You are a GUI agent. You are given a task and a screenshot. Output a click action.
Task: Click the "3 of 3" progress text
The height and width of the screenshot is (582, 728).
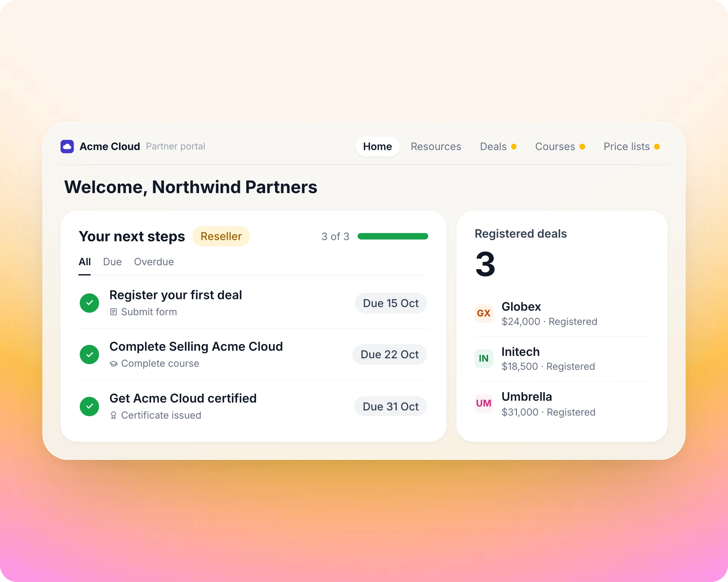coord(335,236)
